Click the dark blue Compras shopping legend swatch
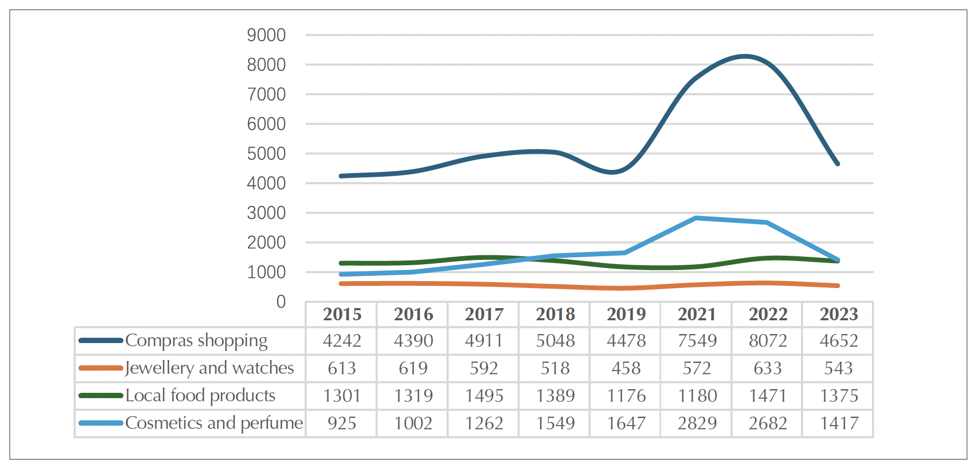 click(101, 340)
